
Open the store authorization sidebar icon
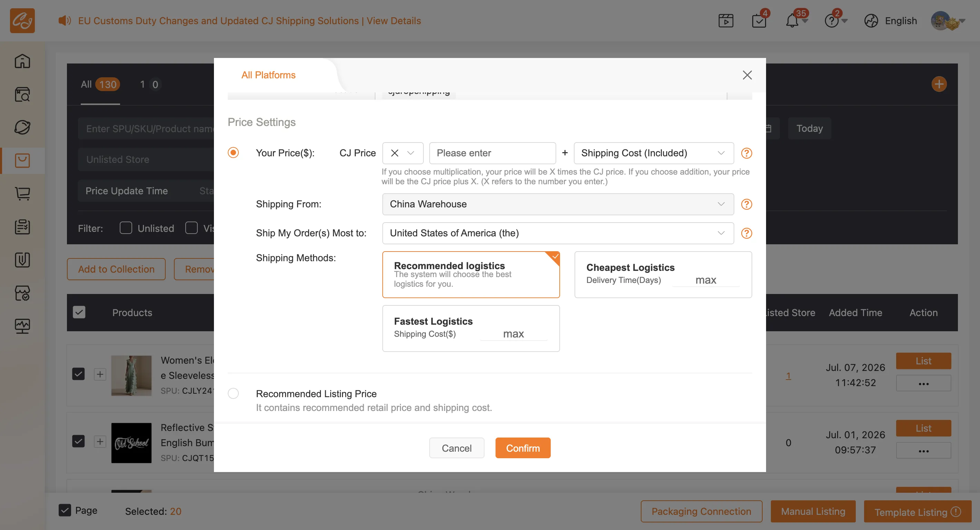coord(22,293)
